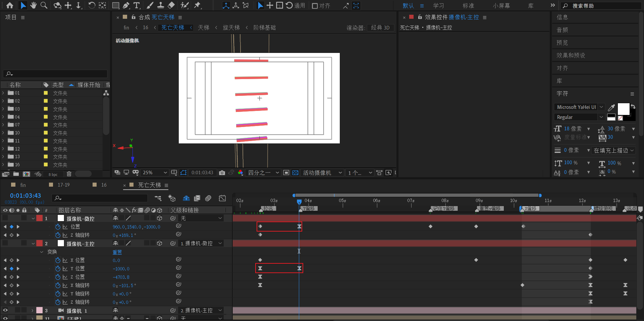Open the 25% magnification dropdown
This screenshot has height=321, width=644.
point(155,173)
